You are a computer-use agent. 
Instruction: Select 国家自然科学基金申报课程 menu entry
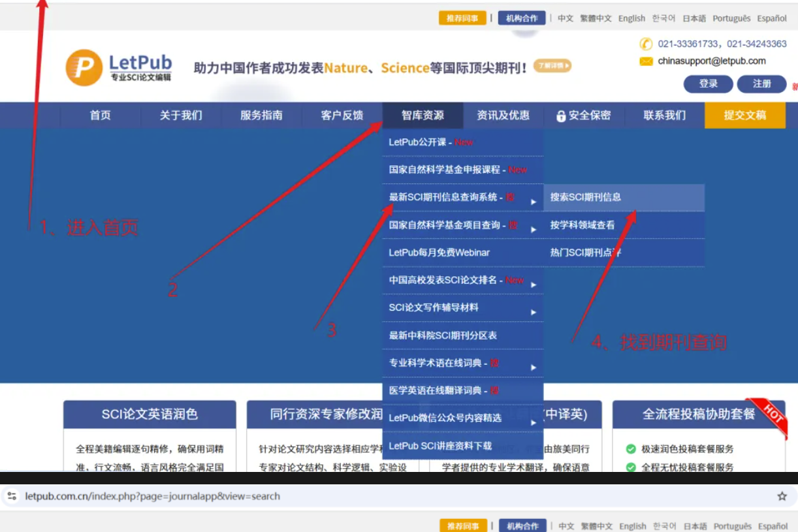click(463, 170)
